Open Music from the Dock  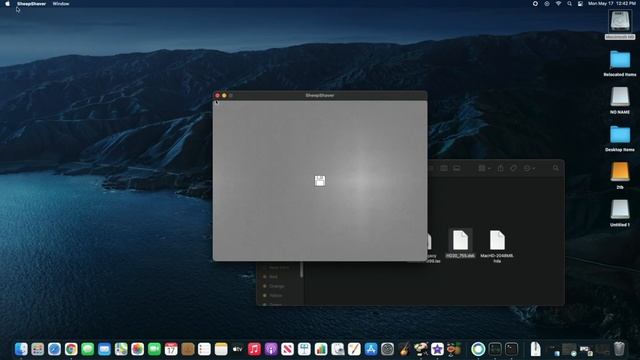254,349
